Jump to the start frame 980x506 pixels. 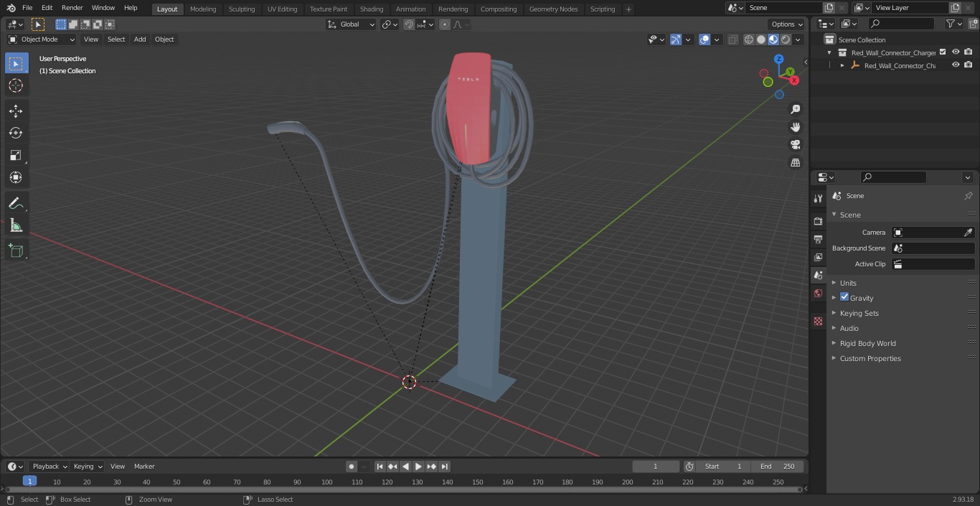click(x=380, y=467)
